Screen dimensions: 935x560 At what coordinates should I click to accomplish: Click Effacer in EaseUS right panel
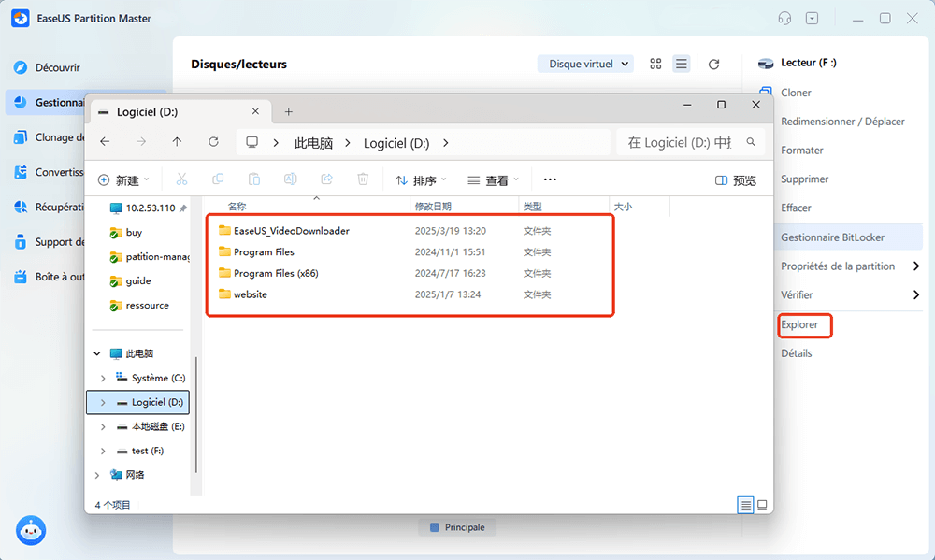(796, 208)
